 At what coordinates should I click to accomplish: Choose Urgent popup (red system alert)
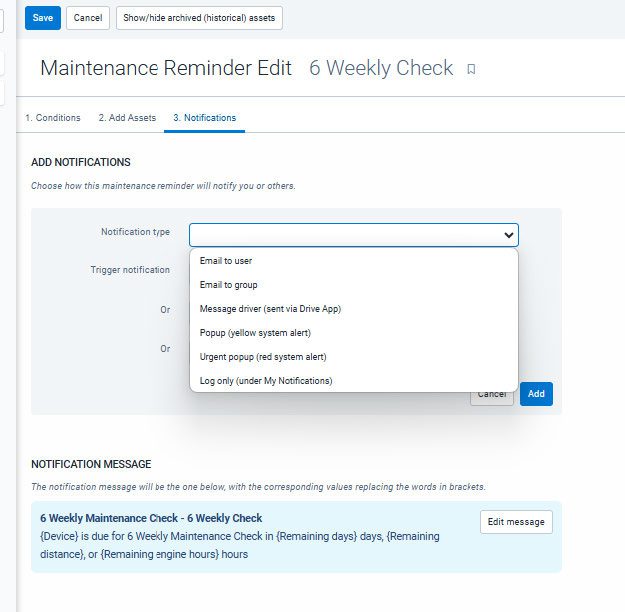coord(263,357)
